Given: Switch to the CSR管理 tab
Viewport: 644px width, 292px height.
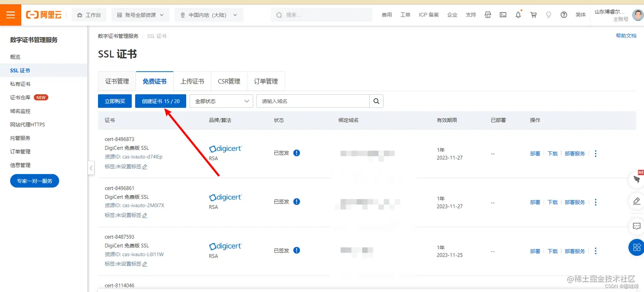Looking at the screenshot, I should [229, 81].
